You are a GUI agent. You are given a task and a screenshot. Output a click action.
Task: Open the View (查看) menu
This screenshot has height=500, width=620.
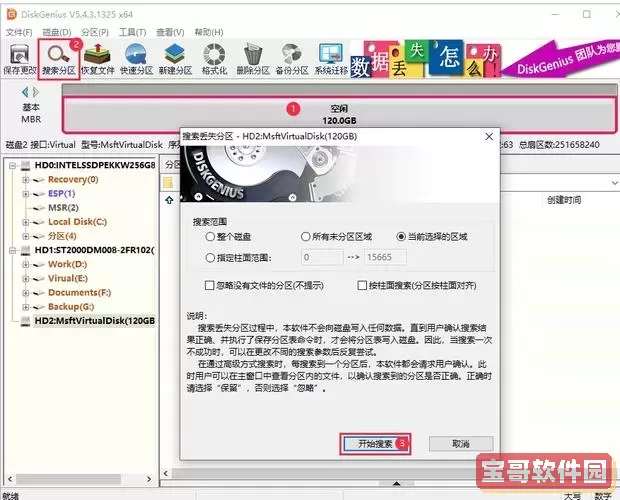170,32
